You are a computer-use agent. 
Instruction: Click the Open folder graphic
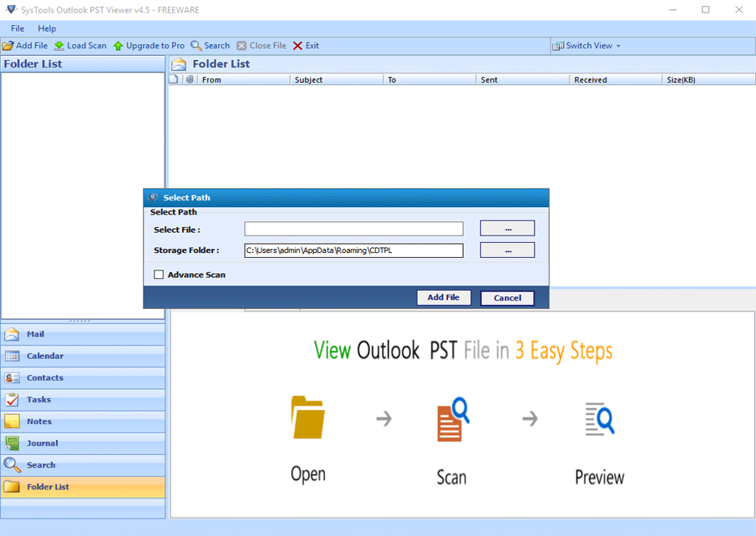pos(308,417)
